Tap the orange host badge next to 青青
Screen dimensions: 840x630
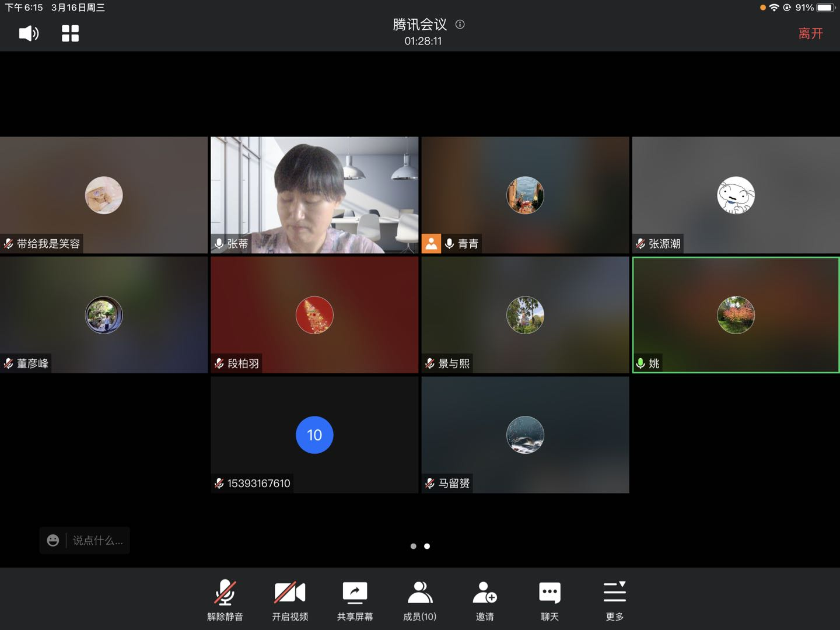click(x=431, y=244)
